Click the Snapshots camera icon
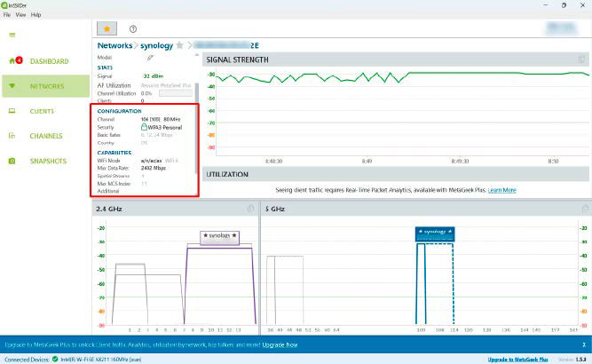This screenshot has height=364, width=592. 12,161
